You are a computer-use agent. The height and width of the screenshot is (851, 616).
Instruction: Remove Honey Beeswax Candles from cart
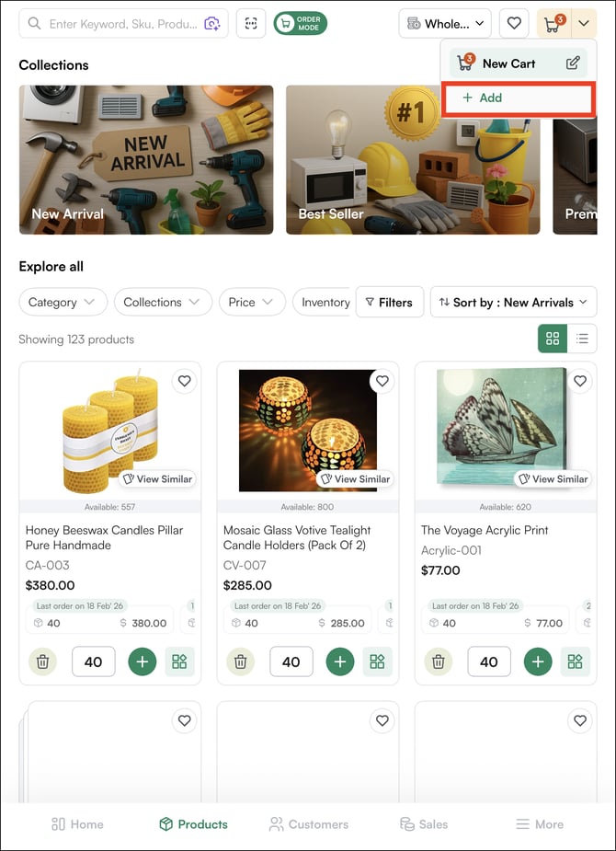coord(42,661)
